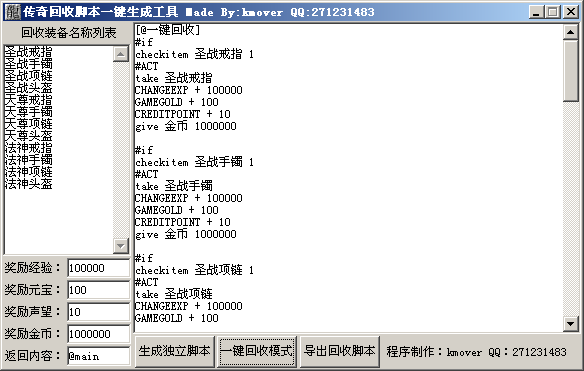Click down arrow of equipment list scrollbar

tap(121, 246)
